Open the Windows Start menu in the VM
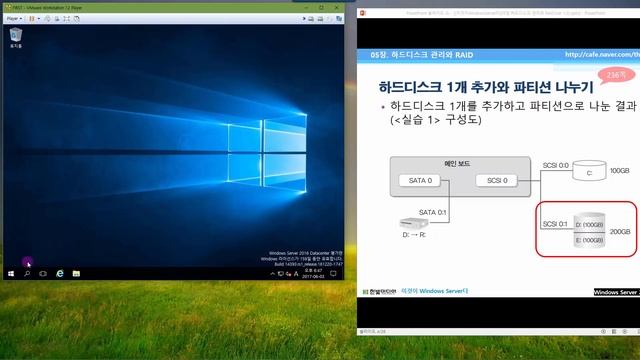The height and width of the screenshot is (360, 640). point(11,273)
